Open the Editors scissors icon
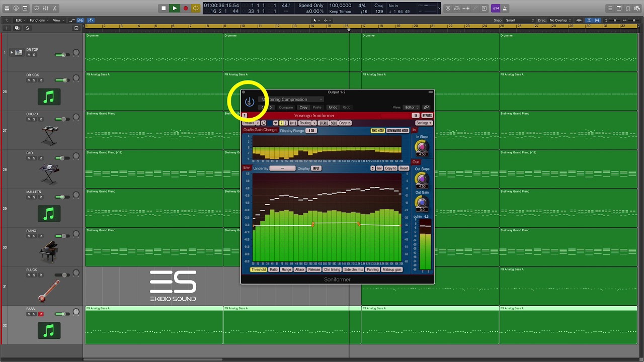644x362 pixels. pos(55,8)
